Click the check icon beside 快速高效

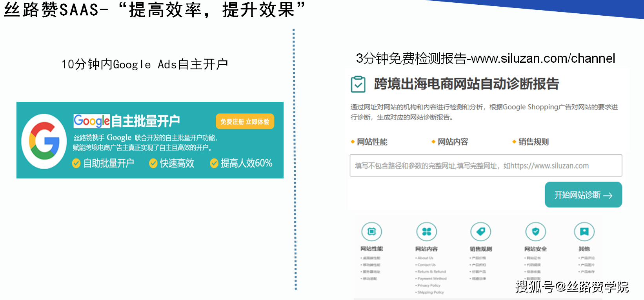coord(153,163)
